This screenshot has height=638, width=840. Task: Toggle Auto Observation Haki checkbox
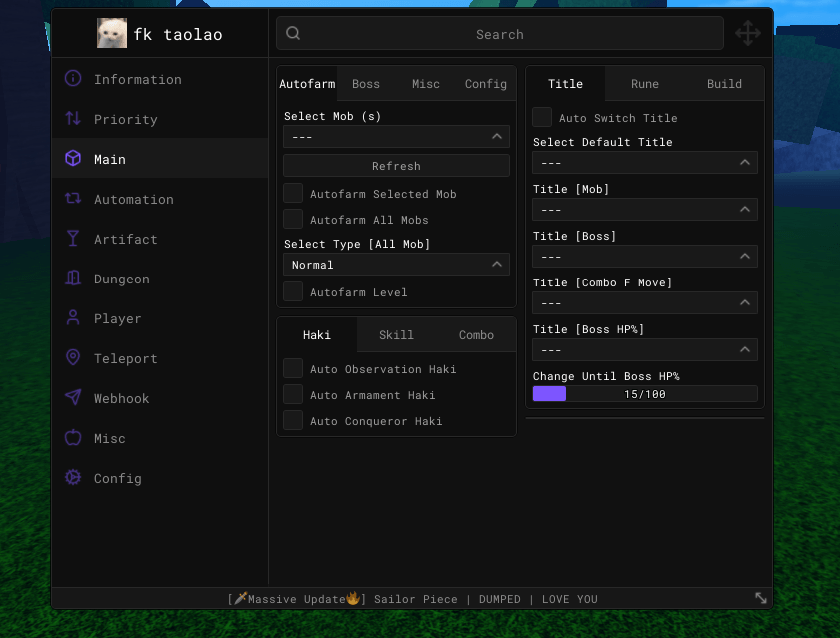(293, 369)
